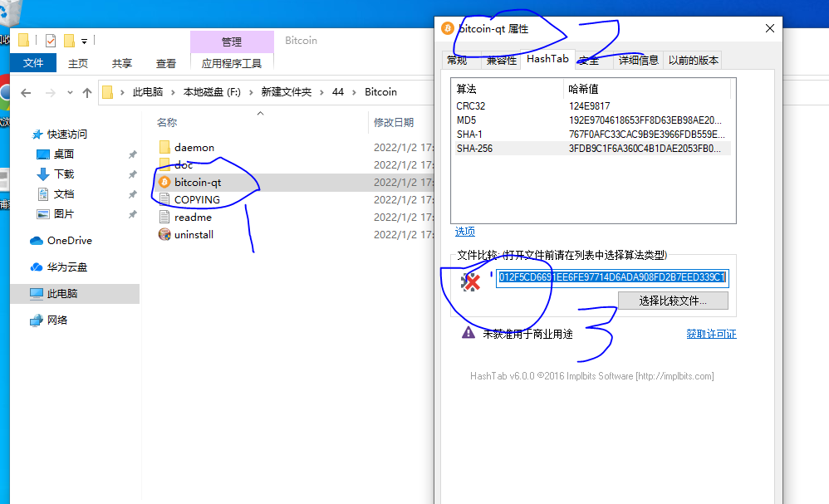Viewport: 829px width, 504px height.
Task: Go up one folder level arrow
Action: (x=87, y=93)
